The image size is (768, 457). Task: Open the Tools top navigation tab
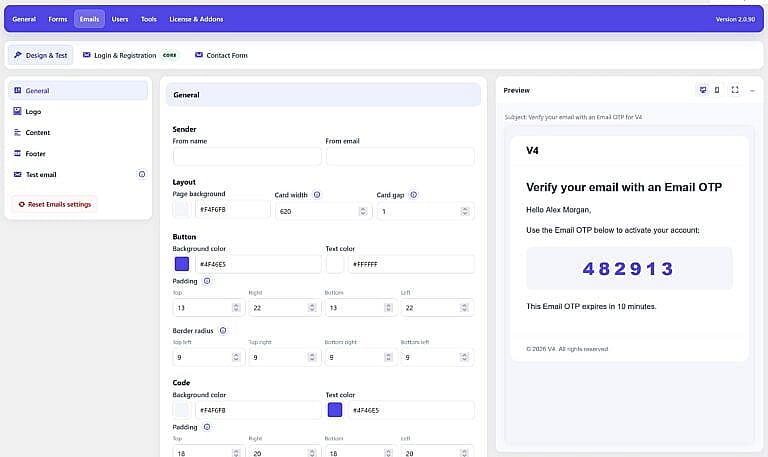pyautogui.click(x=149, y=19)
